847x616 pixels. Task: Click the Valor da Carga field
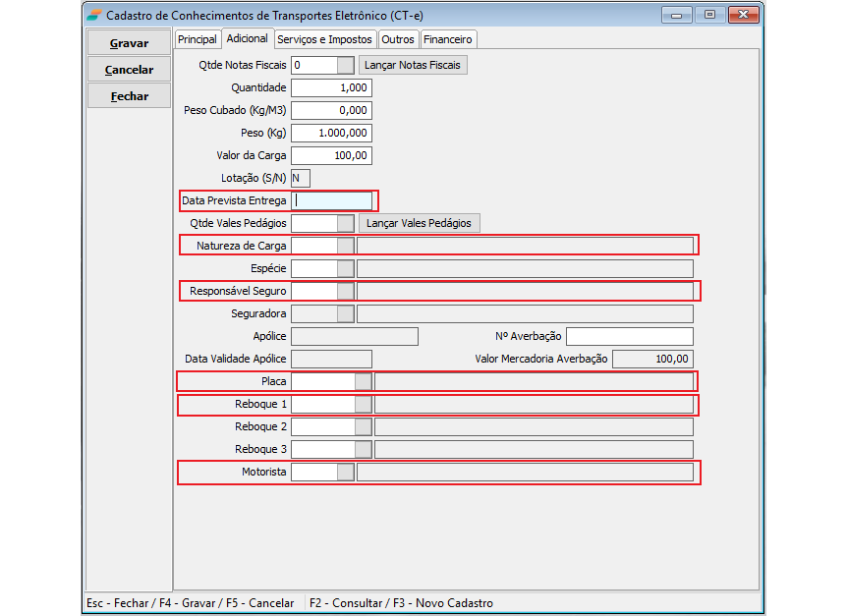[331, 155]
